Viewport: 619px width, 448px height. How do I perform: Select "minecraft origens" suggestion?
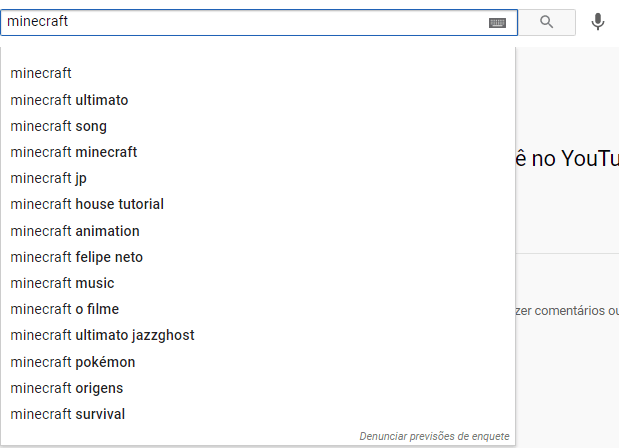[x=66, y=388]
